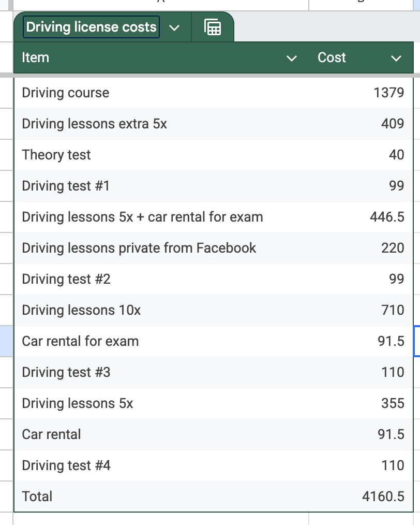This screenshot has width=420, height=525.
Task: Select the 710 cost value
Action: point(393,310)
